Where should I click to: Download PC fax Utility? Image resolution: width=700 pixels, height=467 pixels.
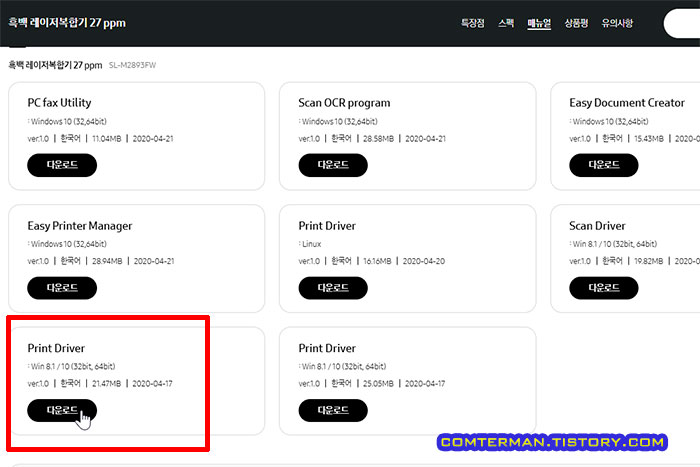62,165
